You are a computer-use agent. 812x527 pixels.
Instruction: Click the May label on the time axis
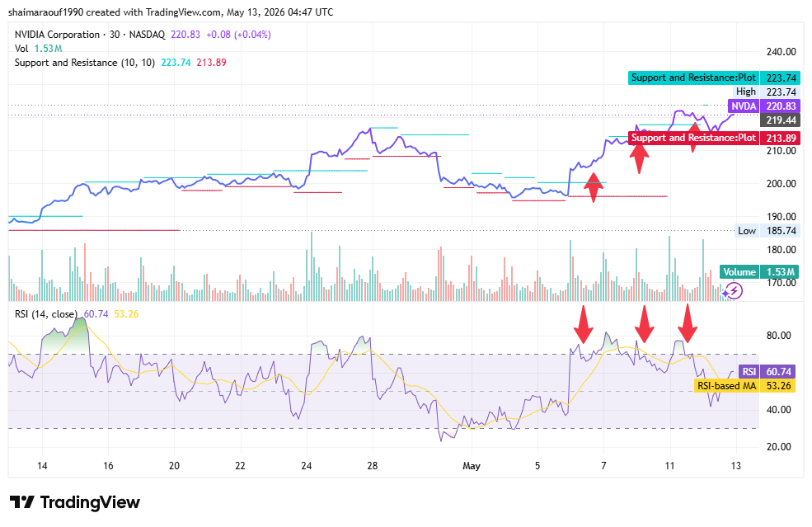coord(472,466)
